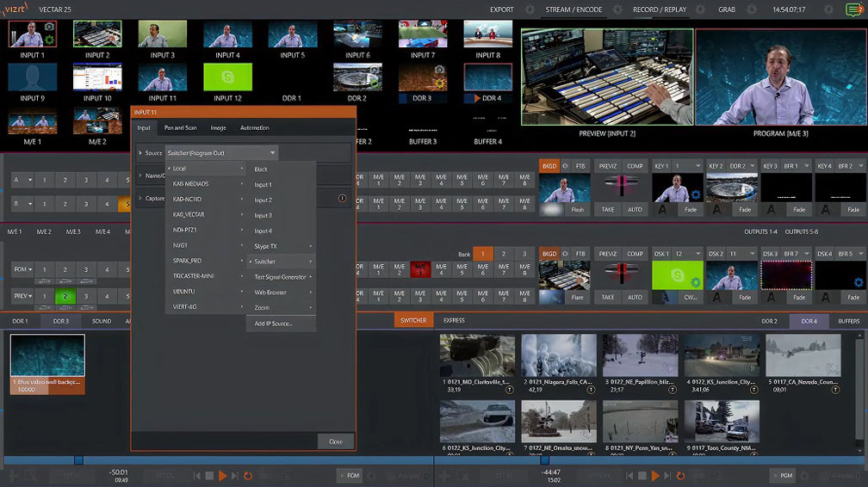Expand the DSK 1 source dropdown
The image size is (868, 487).
688,254
